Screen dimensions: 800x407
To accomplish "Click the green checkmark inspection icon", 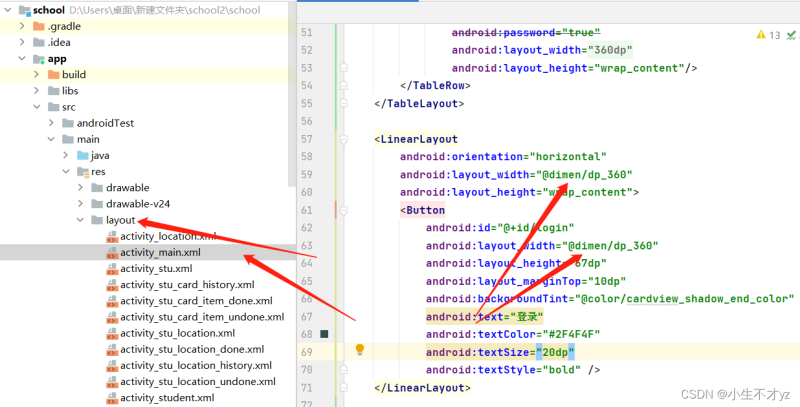I will click(x=791, y=35).
